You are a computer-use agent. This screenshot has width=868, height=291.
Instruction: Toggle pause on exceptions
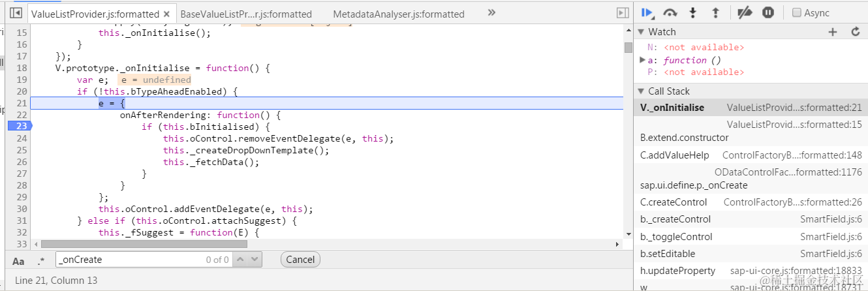pyautogui.click(x=769, y=12)
